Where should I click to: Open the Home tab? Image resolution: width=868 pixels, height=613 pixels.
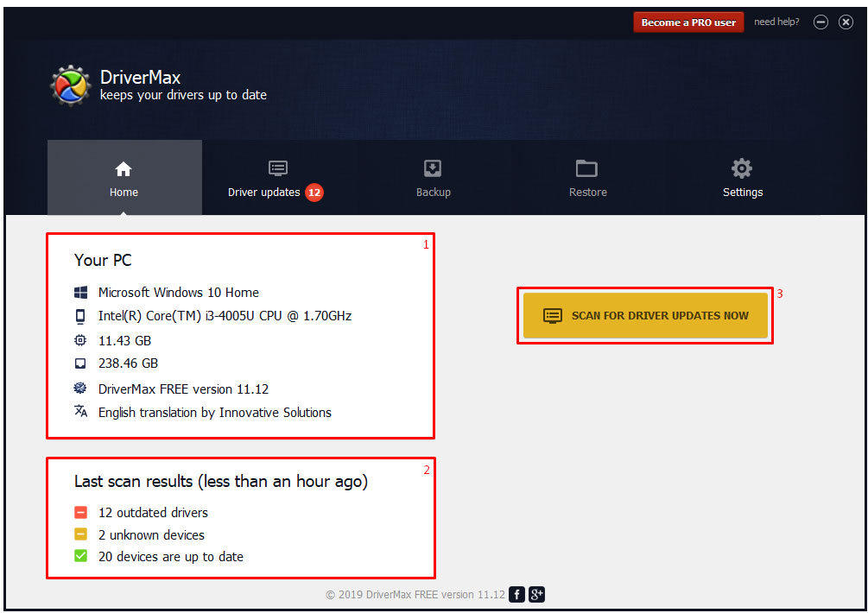click(x=124, y=178)
